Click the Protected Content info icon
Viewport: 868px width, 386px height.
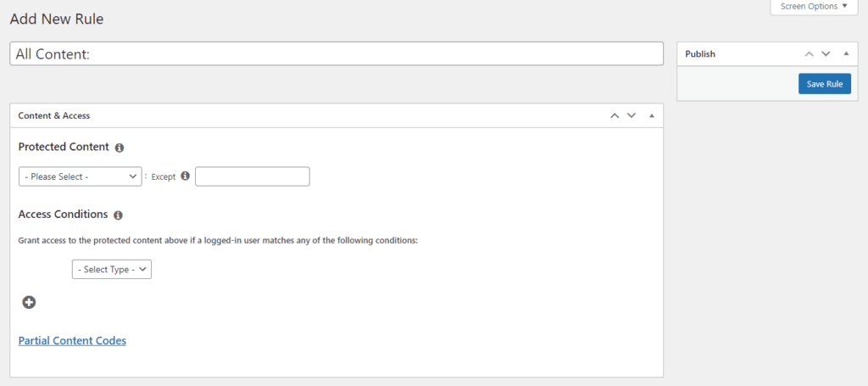click(119, 148)
